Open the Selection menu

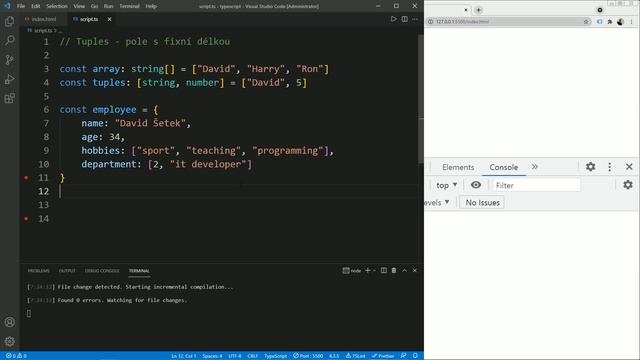click(57, 6)
